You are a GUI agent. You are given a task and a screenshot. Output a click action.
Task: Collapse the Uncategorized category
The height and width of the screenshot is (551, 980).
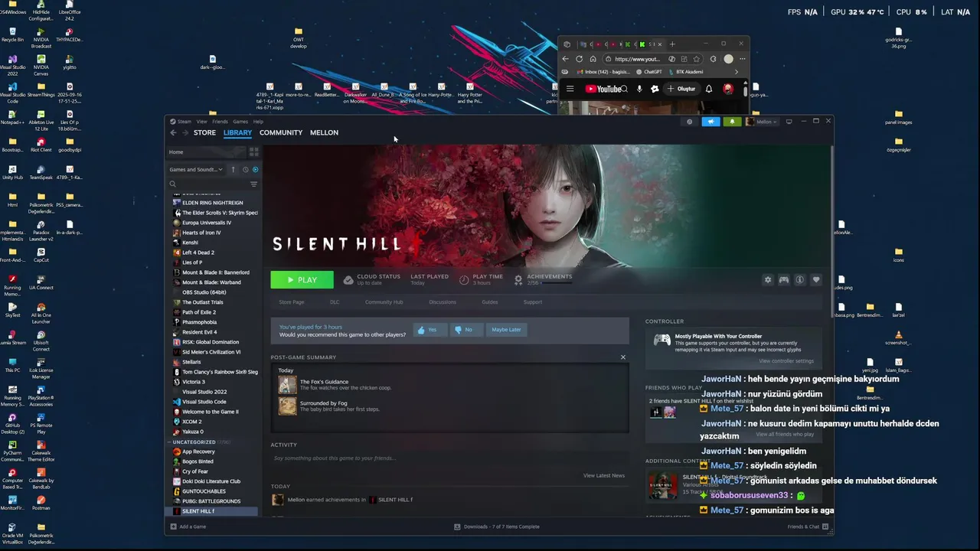click(170, 442)
